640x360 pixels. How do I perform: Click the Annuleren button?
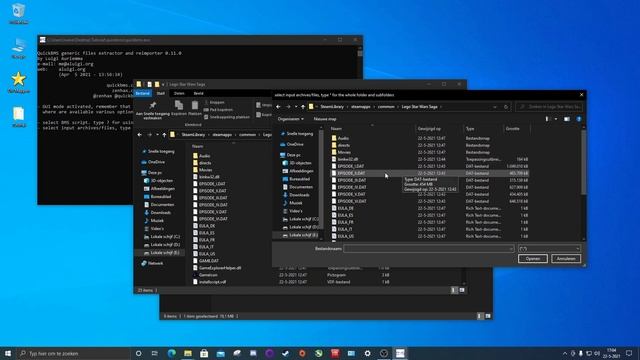[566, 259]
